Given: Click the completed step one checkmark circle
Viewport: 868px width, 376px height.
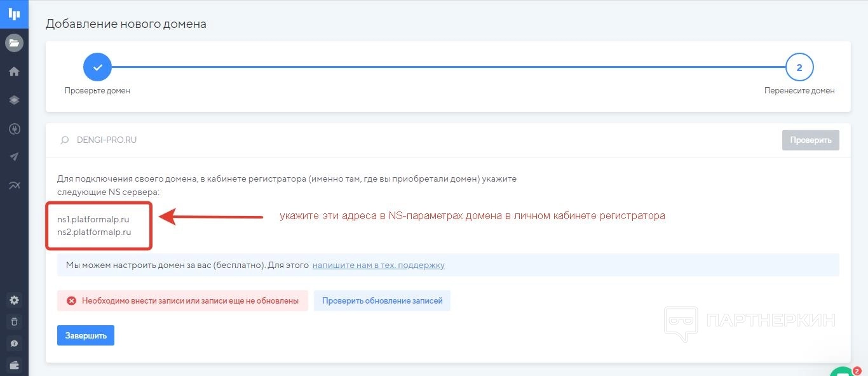Looking at the screenshot, I should click(x=97, y=67).
